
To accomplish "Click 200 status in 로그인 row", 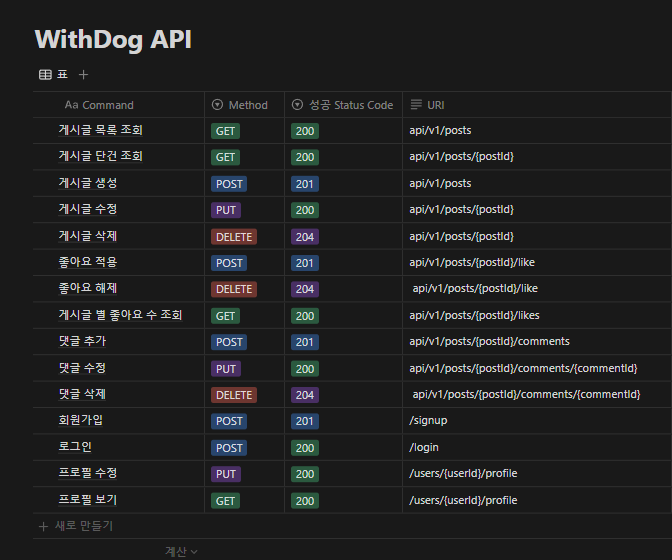I will (305, 448).
